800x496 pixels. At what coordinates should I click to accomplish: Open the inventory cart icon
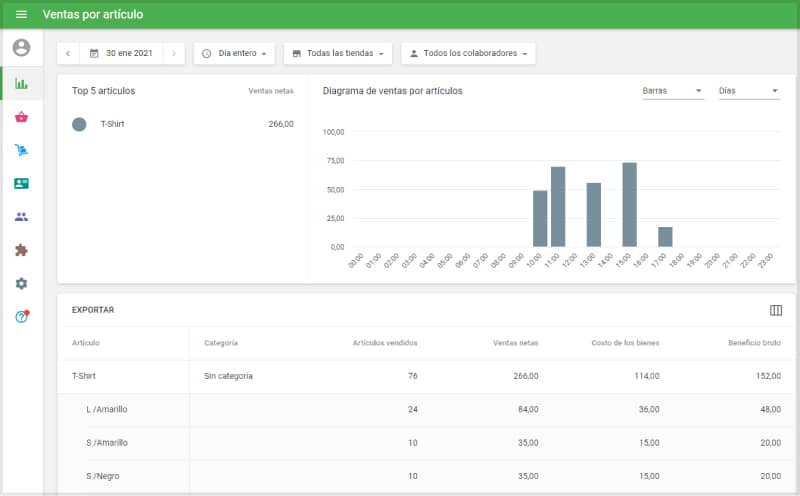coord(21,150)
